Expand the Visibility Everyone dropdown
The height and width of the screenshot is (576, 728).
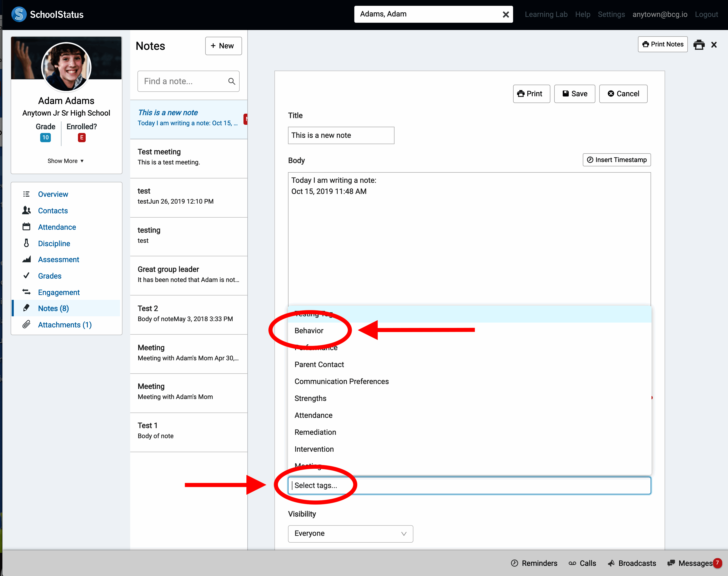(350, 533)
